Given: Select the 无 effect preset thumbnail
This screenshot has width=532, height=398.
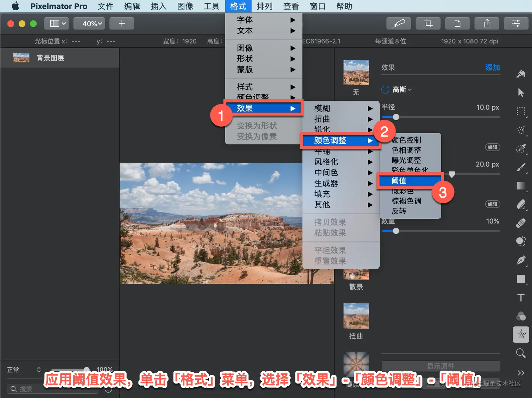Looking at the screenshot, I should [356, 72].
